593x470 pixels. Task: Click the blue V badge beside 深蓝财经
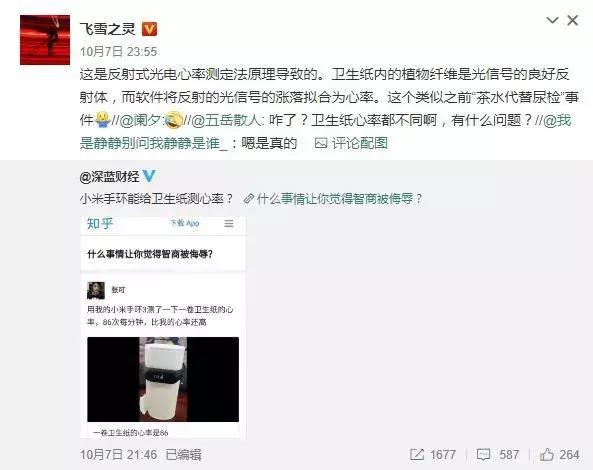coord(149,176)
